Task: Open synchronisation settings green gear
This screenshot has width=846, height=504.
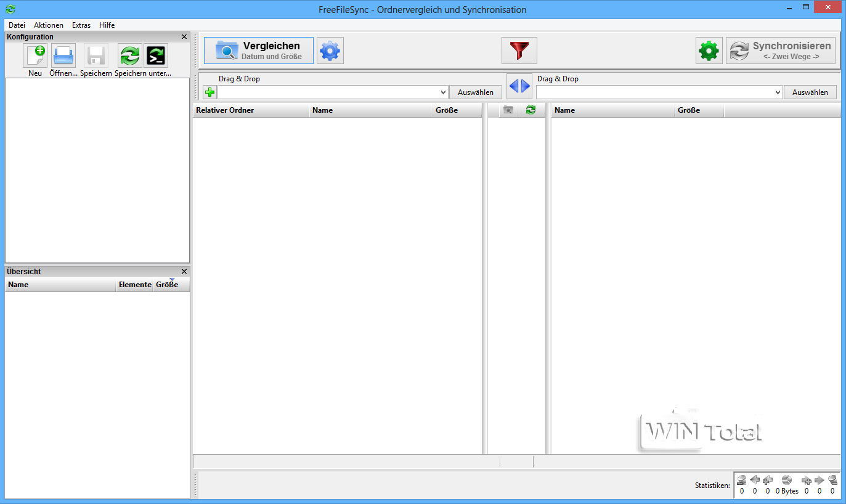Action: point(709,51)
